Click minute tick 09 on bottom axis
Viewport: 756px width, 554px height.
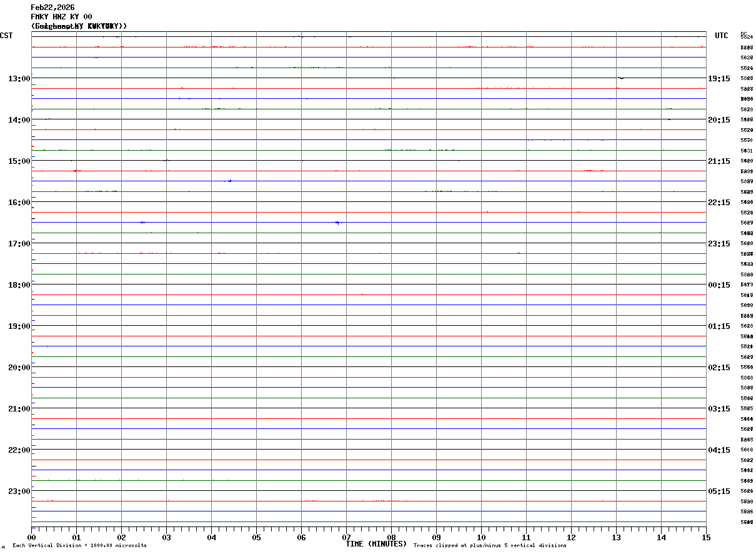point(436,537)
